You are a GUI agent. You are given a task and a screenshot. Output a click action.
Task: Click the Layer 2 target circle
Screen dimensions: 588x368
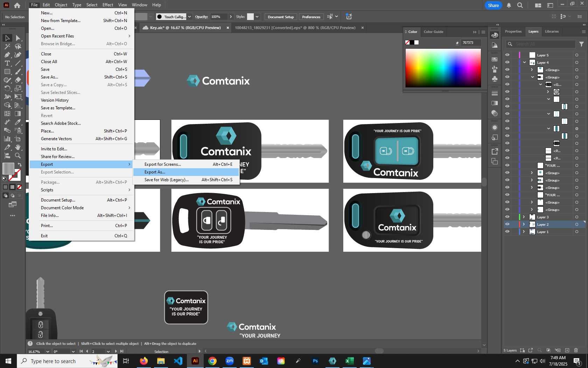point(577,224)
